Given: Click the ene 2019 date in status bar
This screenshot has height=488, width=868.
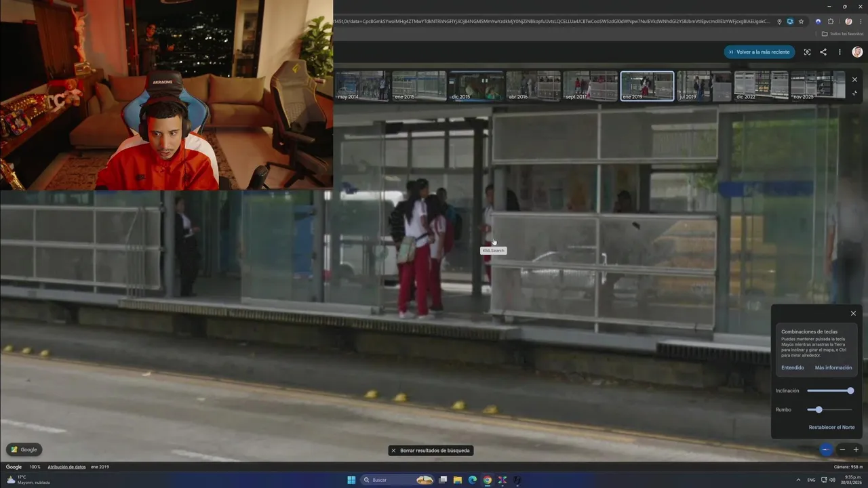Looking at the screenshot, I should click(100, 467).
